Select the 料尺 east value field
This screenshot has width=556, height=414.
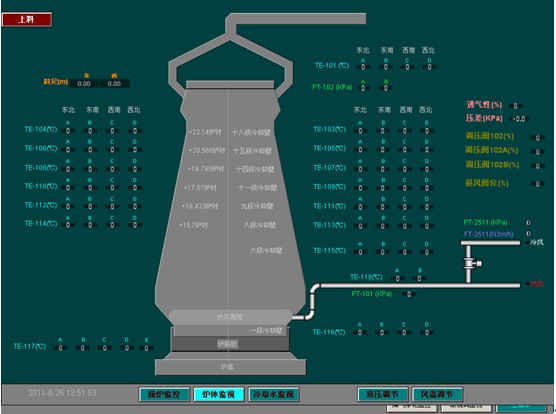click(84, 84)
